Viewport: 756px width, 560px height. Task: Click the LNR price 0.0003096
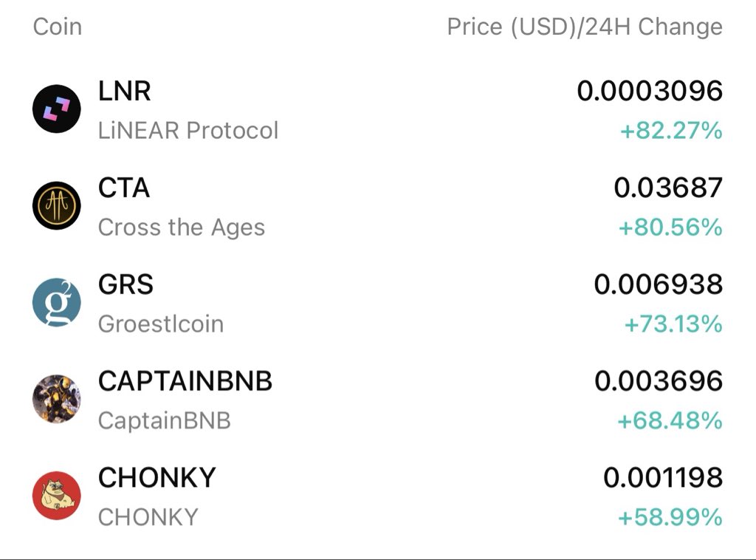649,91
